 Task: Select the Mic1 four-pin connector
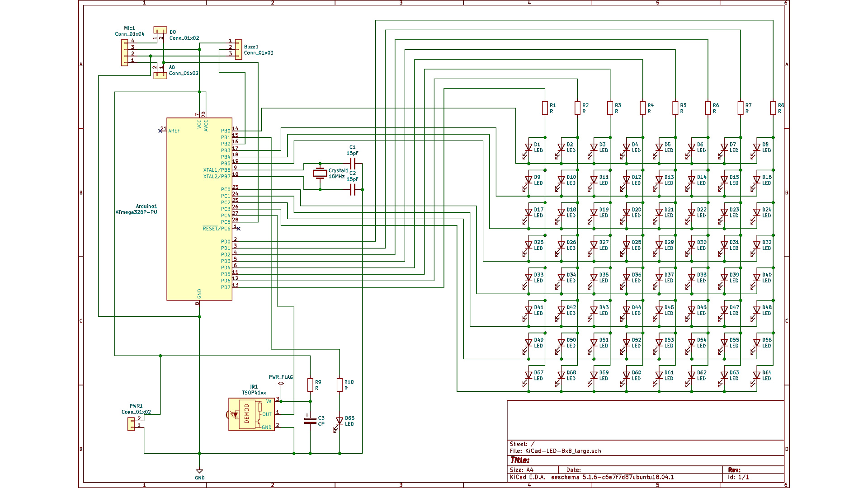tap(124, 52)
